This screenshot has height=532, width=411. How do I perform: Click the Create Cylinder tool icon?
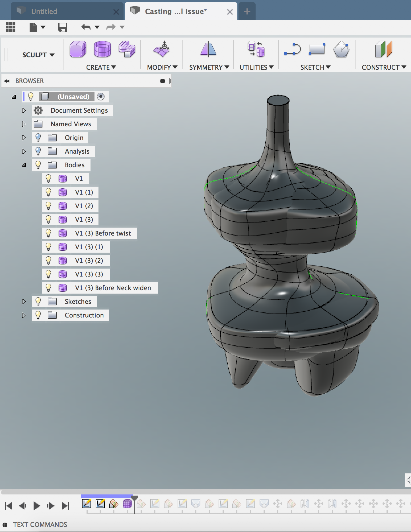[102, 49]
